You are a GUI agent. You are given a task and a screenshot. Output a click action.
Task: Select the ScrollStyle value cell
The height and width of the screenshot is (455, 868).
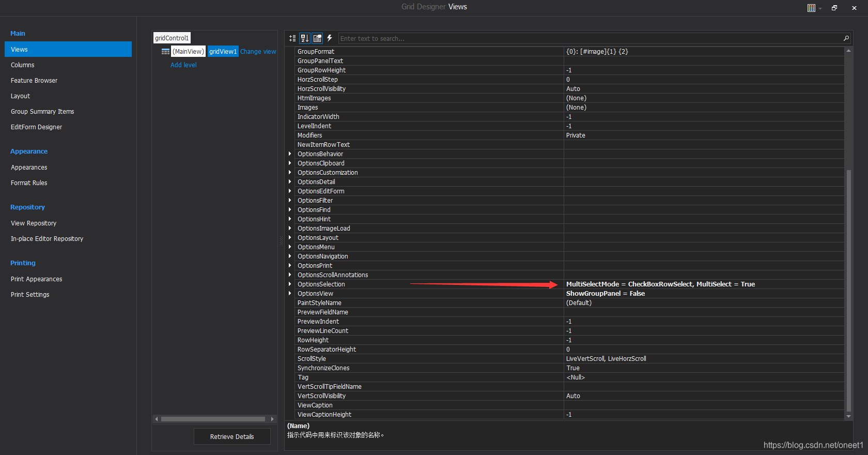[x=704, y=359]
